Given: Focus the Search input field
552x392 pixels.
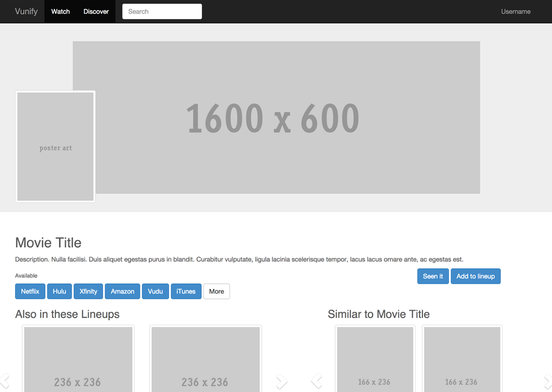Looking at the screenshot, I should 162,11.
